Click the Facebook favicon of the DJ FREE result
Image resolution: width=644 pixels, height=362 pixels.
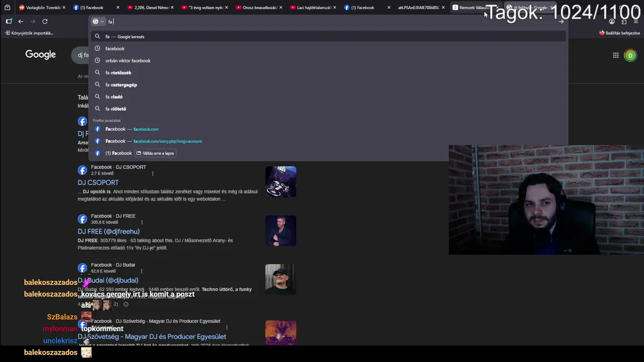pos(83,219)
